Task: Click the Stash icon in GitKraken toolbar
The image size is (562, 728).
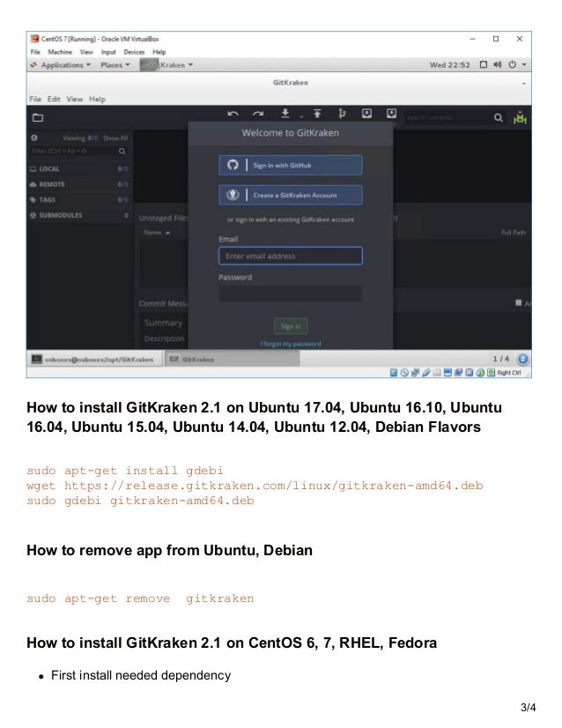Action: click(x=366, y=114)
